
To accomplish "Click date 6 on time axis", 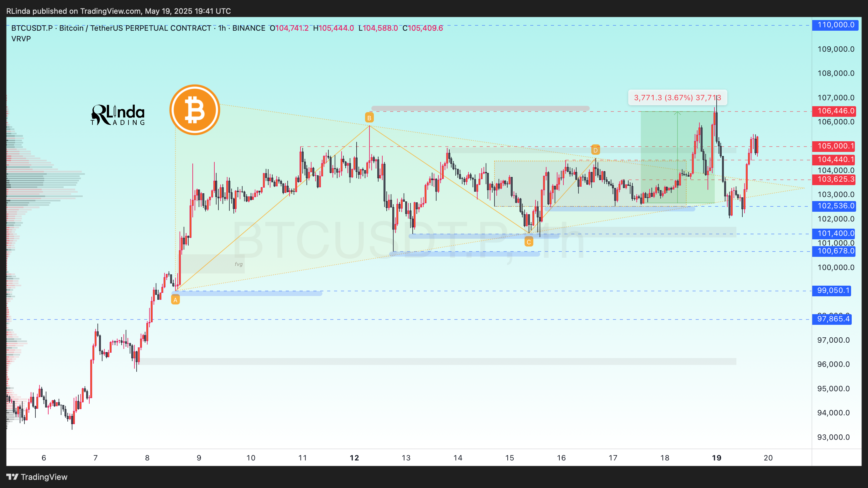I will [44, 458].
